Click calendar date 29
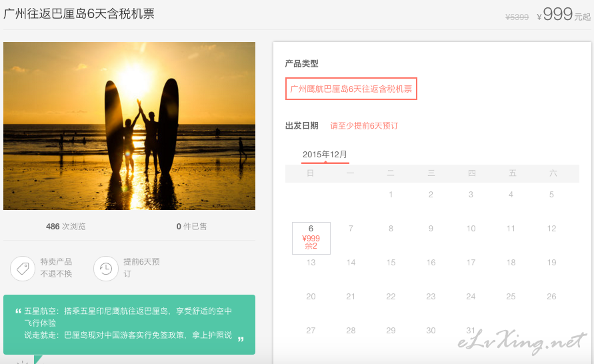 [391, 331]
